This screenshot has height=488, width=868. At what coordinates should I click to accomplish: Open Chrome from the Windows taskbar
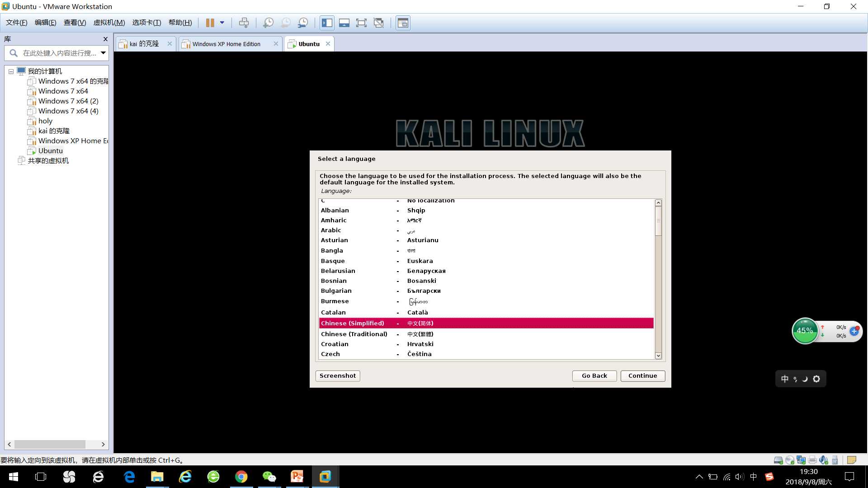click(241, 477)
